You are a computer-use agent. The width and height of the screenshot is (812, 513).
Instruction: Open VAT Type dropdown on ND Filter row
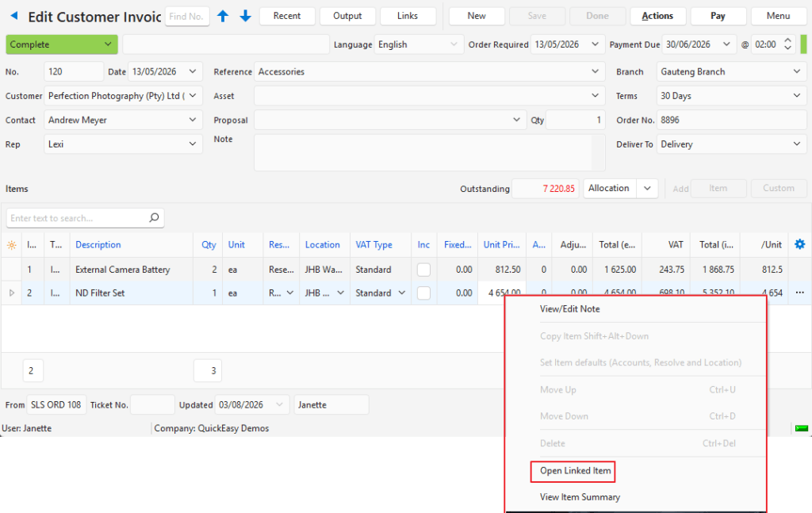click(402, 293)
